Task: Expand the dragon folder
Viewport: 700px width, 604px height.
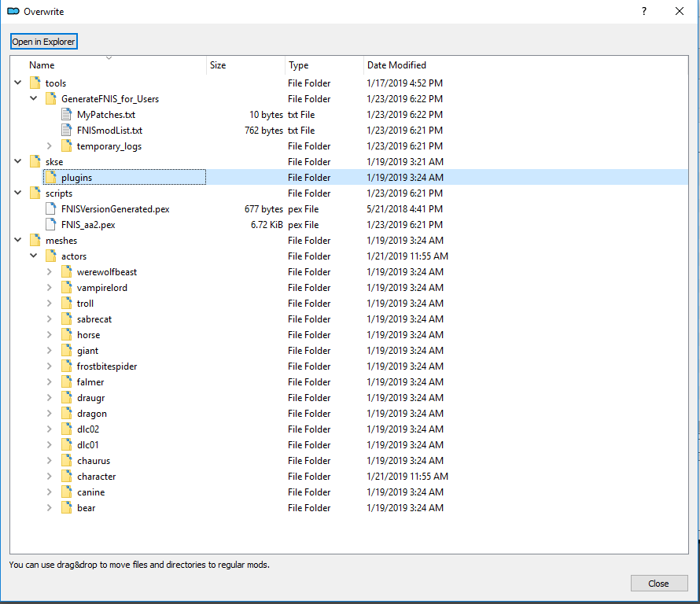Action: click(x=49, y=413)
